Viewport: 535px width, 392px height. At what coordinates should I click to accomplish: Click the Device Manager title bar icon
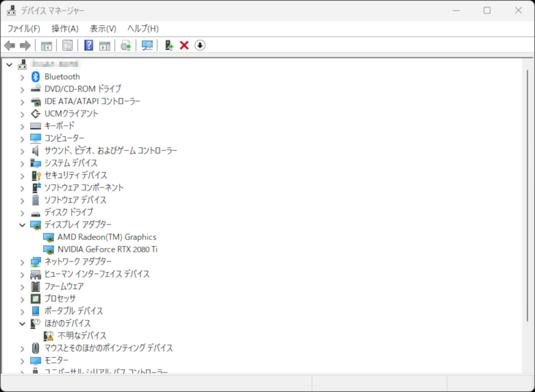coord(11,11)
